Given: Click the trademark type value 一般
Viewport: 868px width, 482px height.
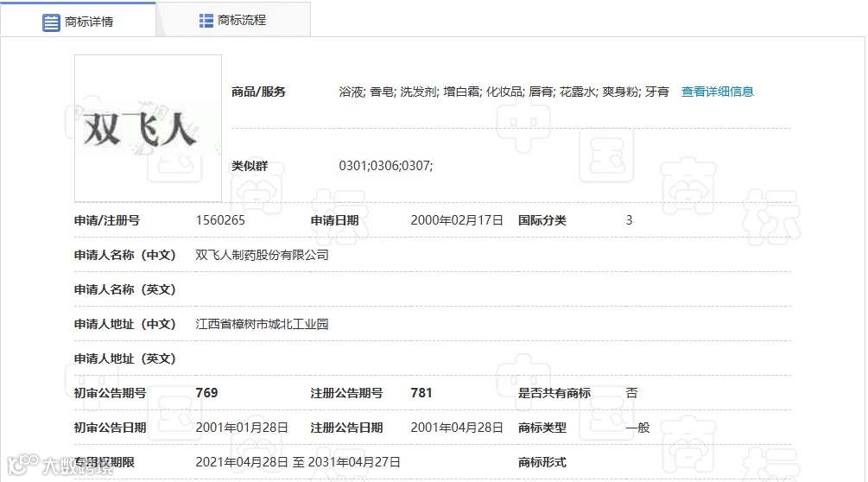Looking at the screenshot, I should click(637, 428).
